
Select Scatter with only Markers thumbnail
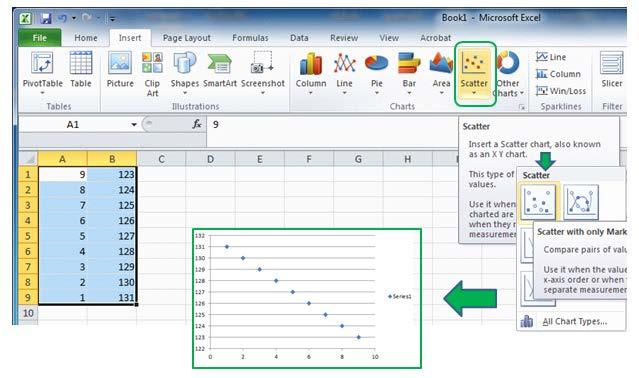pos(538,202)
